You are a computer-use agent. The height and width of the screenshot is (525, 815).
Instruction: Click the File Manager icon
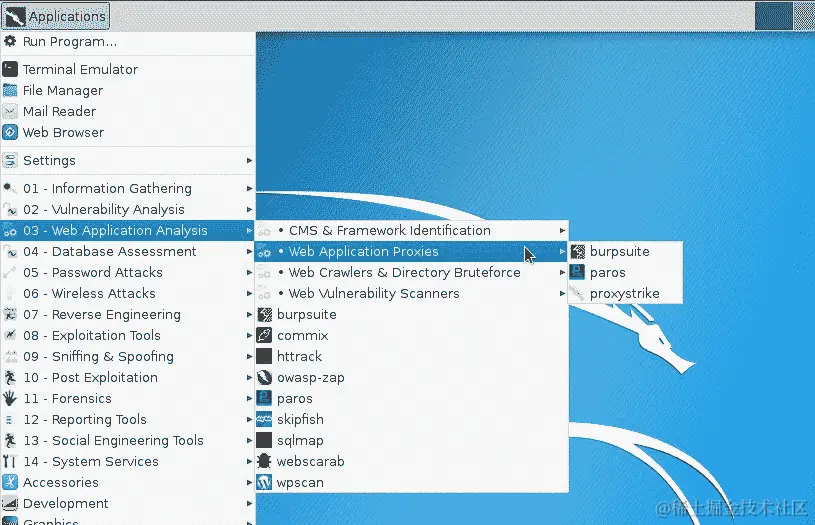(x=10, y=90)
